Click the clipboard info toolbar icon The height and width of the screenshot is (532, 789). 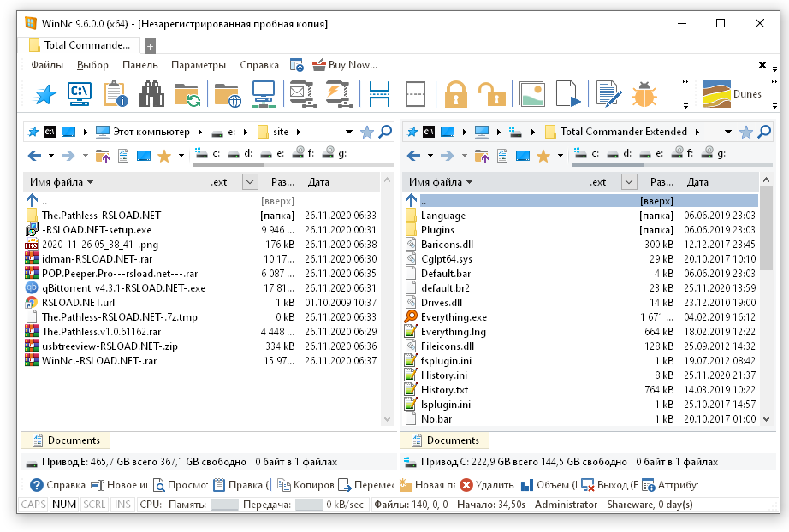116,94
